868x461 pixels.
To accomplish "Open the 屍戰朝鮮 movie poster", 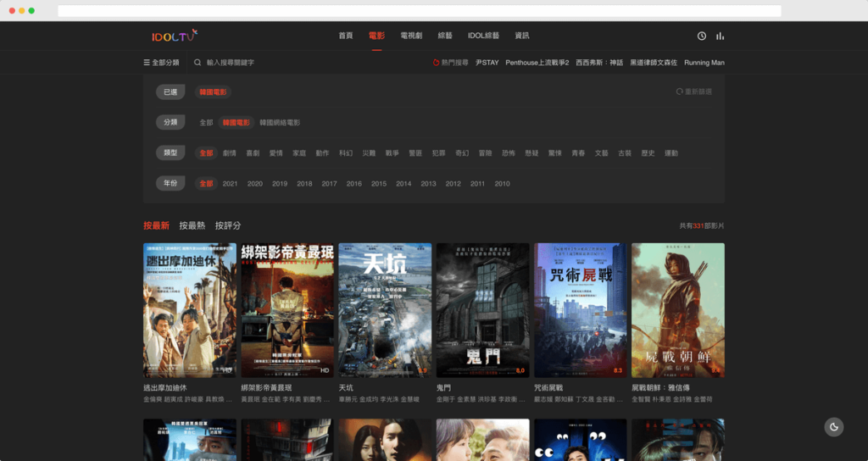I will pyautogui.click(x=678, y=310).
